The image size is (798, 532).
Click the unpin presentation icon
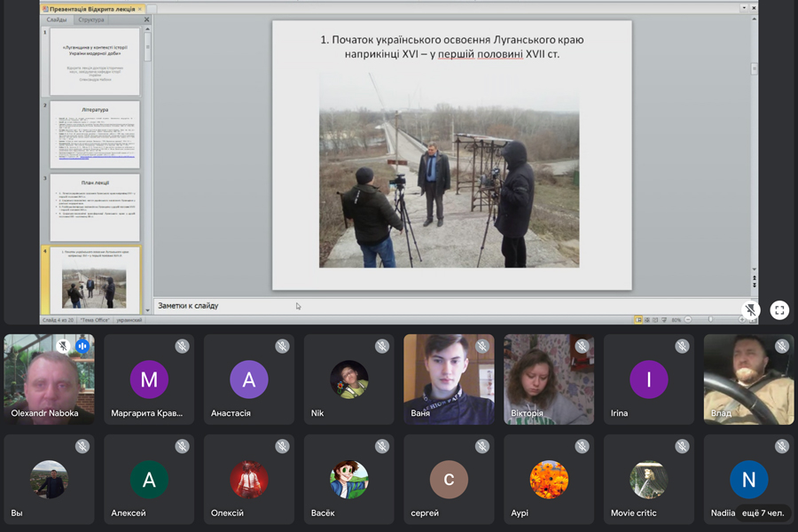pyautogui.click(x=751, y=310)
